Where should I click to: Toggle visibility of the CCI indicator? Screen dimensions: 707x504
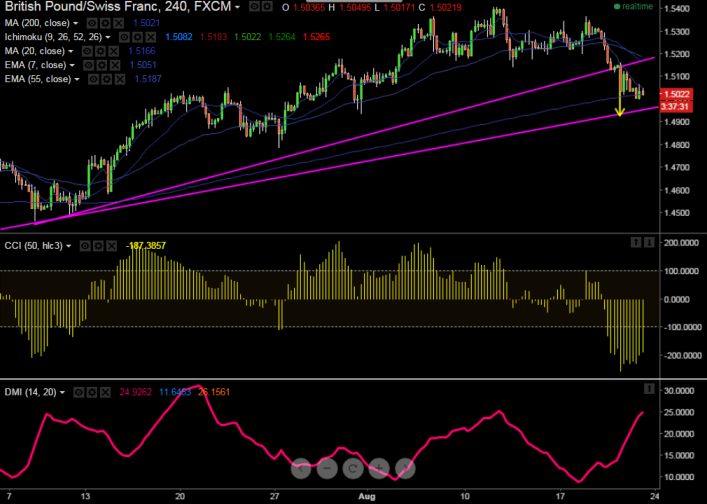85,246
